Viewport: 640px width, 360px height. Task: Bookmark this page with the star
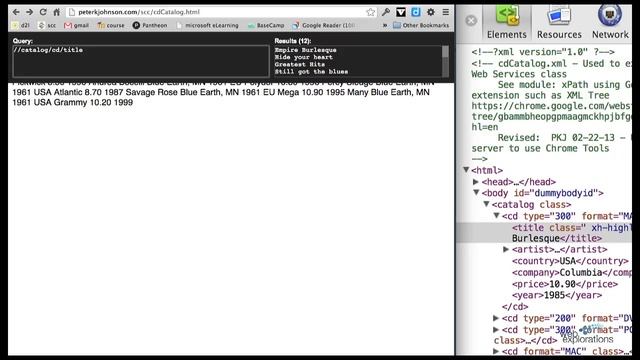371,12
